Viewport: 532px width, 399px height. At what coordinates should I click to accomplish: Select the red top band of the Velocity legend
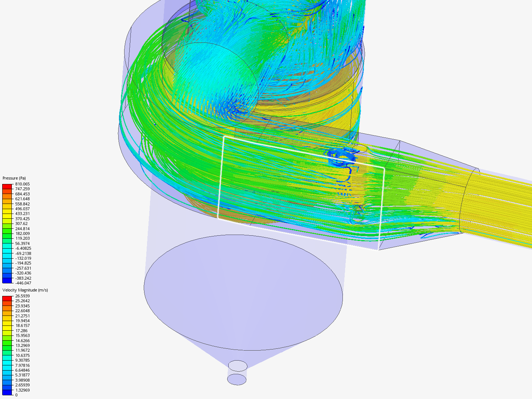point(7,298)
